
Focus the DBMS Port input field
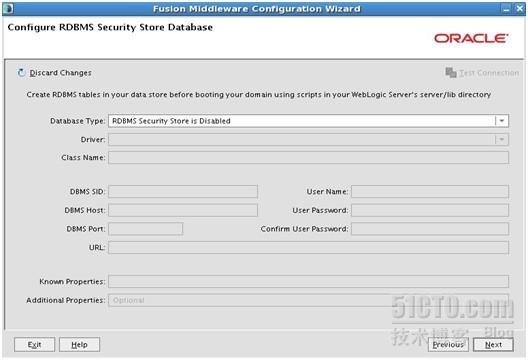click(145, 229)
